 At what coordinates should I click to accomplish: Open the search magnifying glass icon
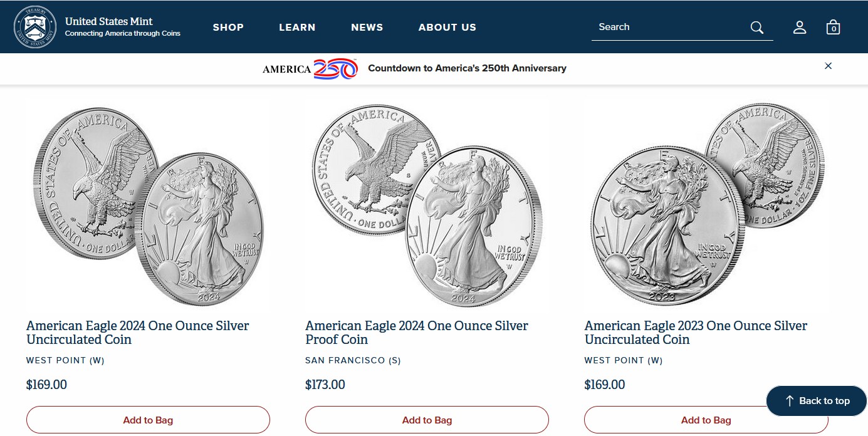(756, 27)
